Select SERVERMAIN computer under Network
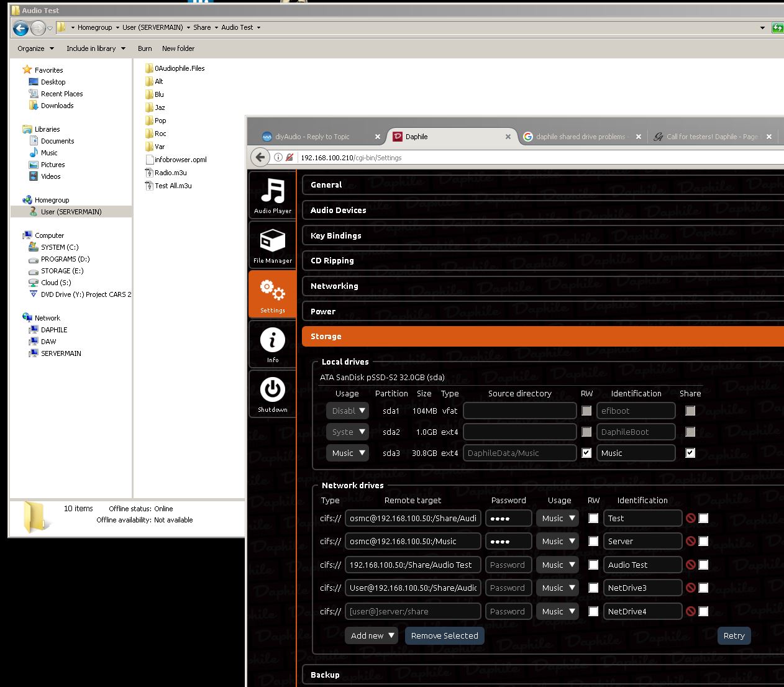This screenshot has height=687, width=784. [x=55, y=353]
